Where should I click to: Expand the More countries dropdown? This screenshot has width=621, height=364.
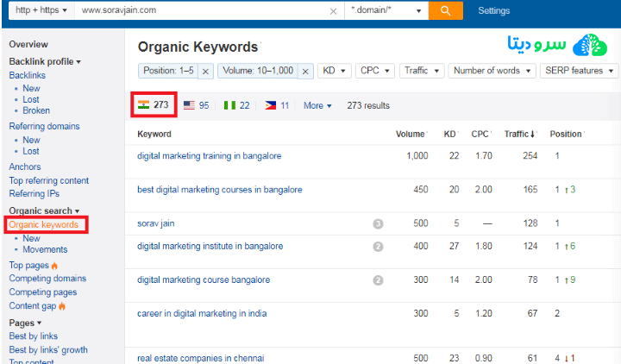coord(317,105)
